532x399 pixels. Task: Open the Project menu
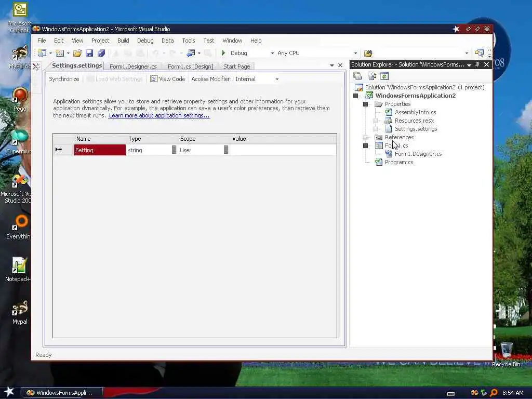[x=100, y=41]
